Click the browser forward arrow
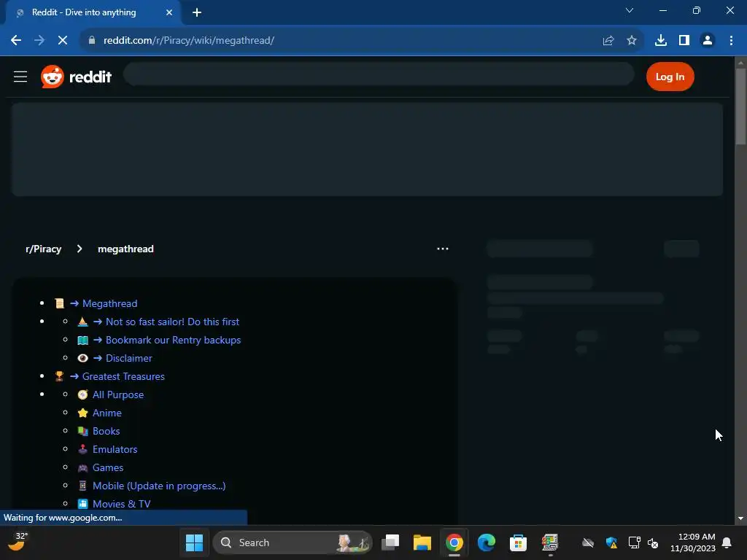 coord(39,41)
